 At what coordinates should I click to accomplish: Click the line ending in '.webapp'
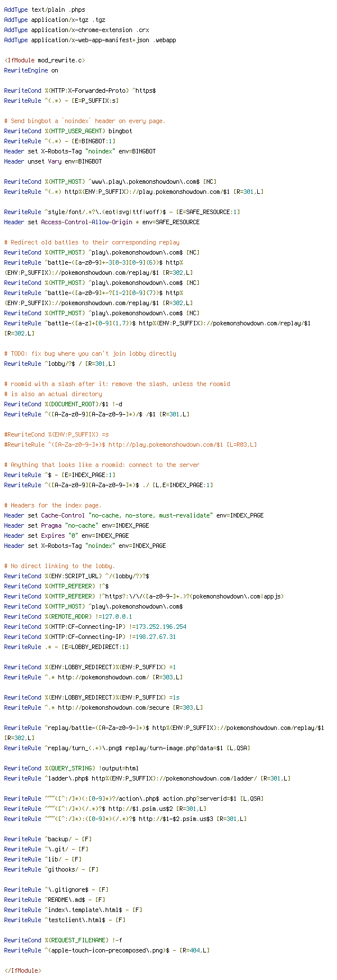pos(90,40)
